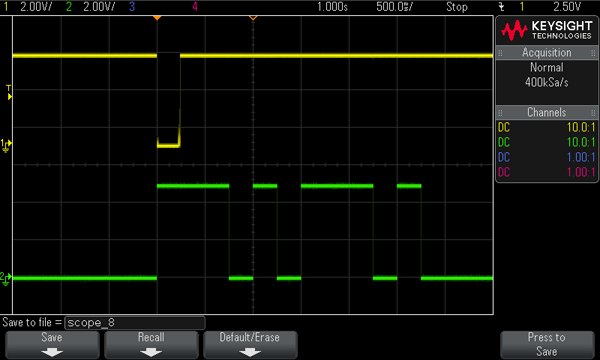Click the trigger source 1 indicator
Screen dimensions: 600x360
pyautogui.click(x=522, y=7)
